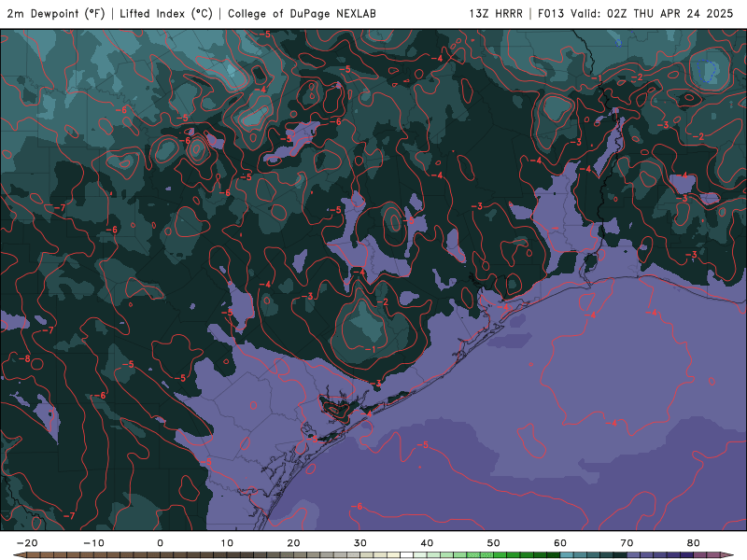Click the 0 label on the color scale
The width and height of the screenshot is (747, 560).
(160, 543)
